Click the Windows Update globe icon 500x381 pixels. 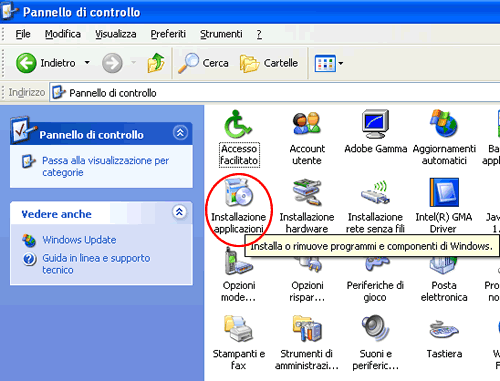pos(29,240)
